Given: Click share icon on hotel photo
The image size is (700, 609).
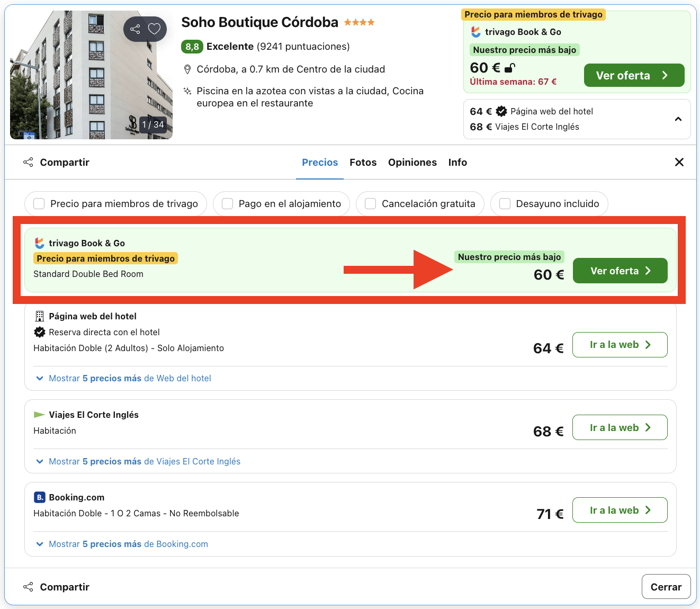Looking at the screenshot, I should pos(135,29).
